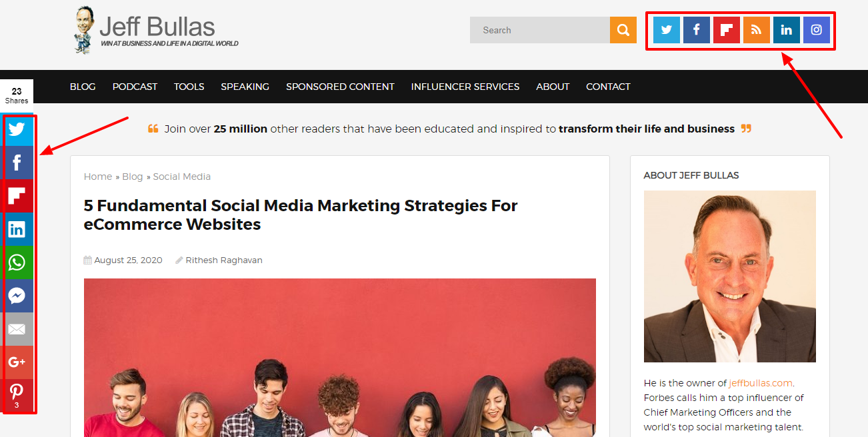Share on Pinterest from left sidebar
Image resolution: width=868 pixels, height=437 pixels.
17,394
